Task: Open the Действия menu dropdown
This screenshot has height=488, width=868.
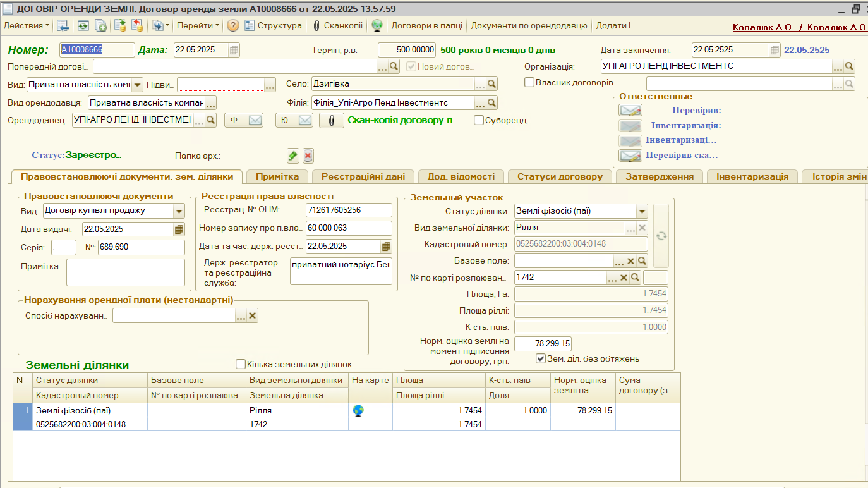Action: click(27, 25)
